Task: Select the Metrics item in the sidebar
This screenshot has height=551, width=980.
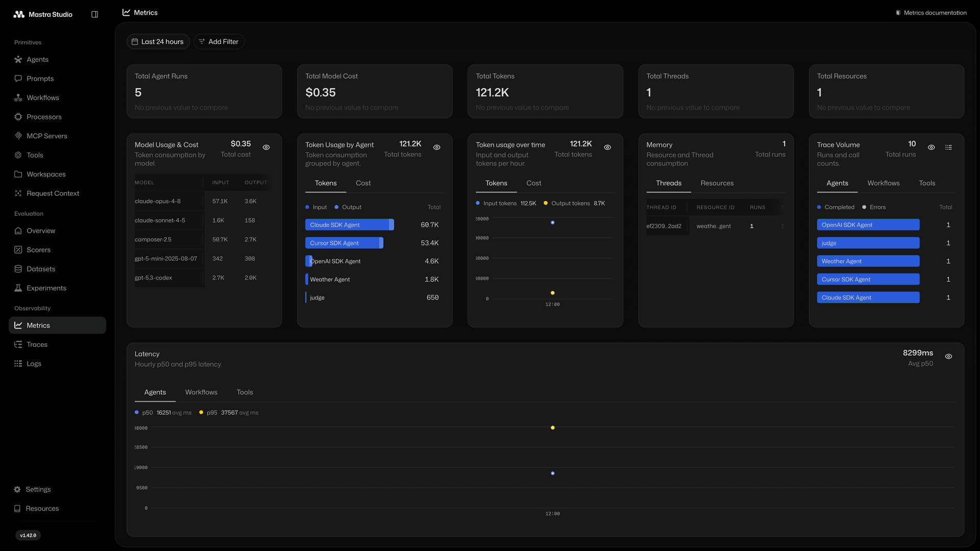Action: [x=57, y=325]
